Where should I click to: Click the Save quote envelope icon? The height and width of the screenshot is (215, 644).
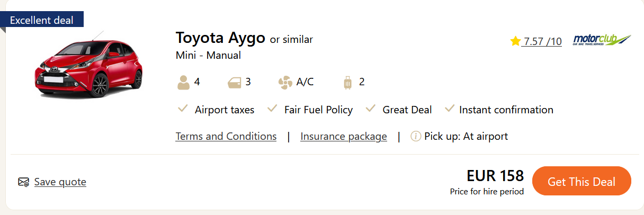23,182
